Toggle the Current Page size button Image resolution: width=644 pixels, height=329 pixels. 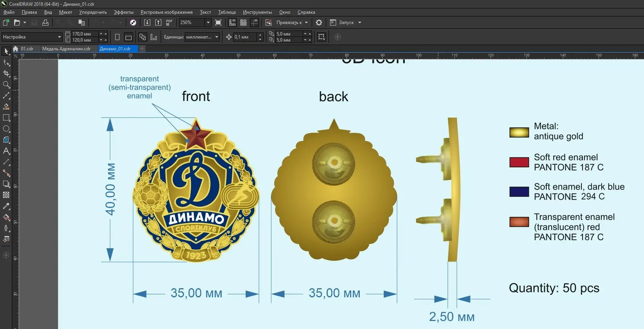click(154, 37)
